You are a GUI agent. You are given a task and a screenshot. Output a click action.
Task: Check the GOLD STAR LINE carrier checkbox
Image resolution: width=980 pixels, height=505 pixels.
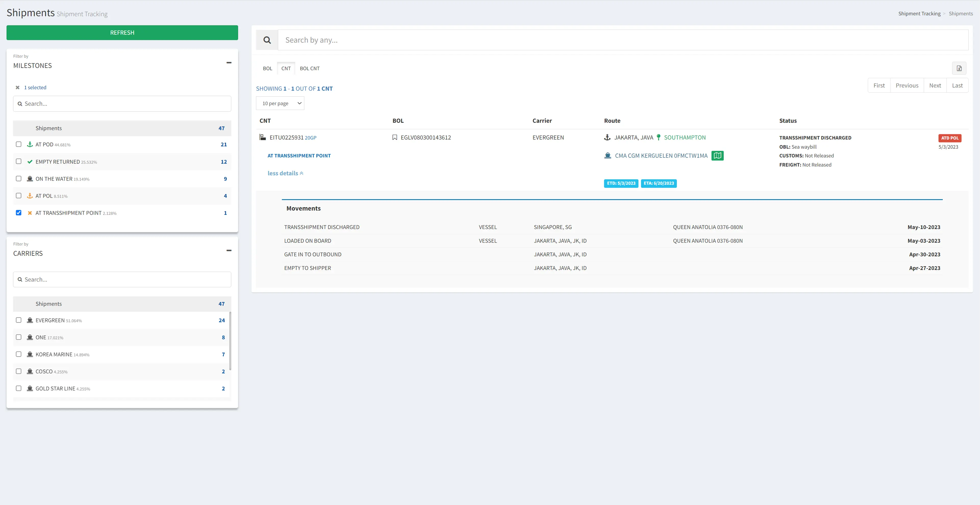(19, 388)
